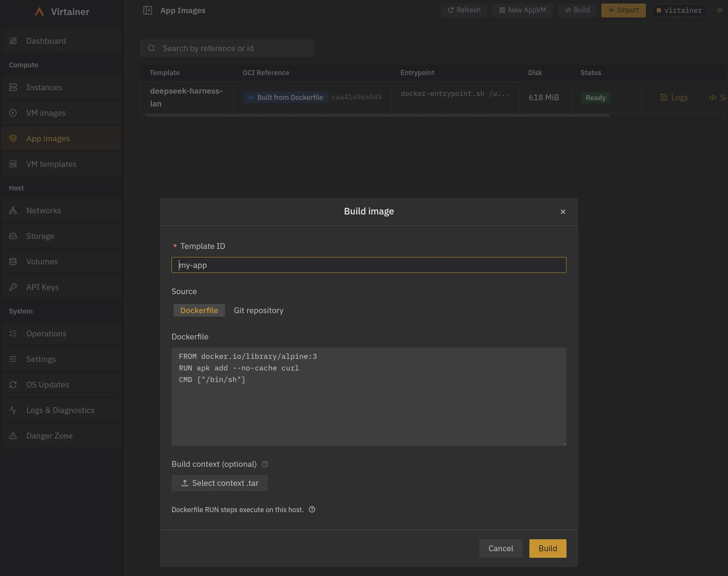Click the API Keys key icon
The height and width of the screenshot is (576, 728).
13,287
